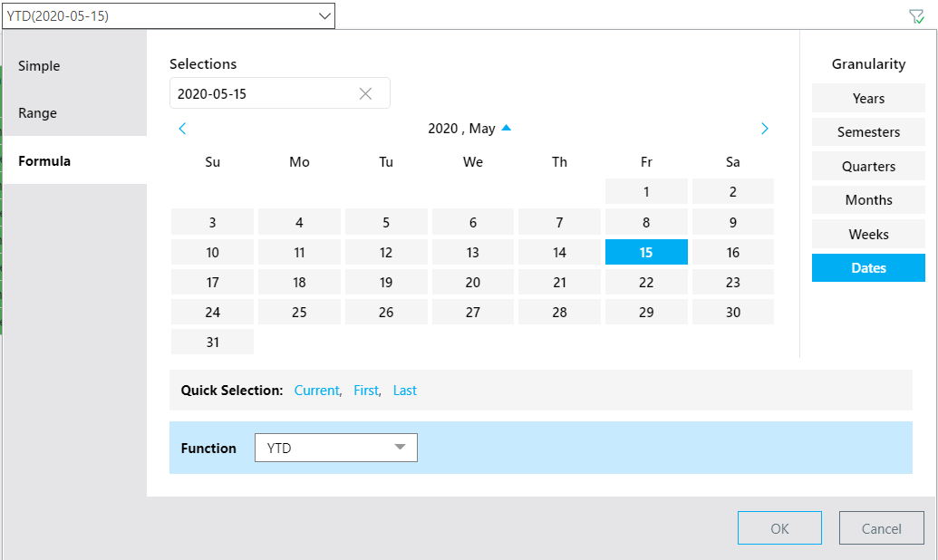Select May 27 in the calendar
Screen dimensions: 938x560
coord(472,312)
